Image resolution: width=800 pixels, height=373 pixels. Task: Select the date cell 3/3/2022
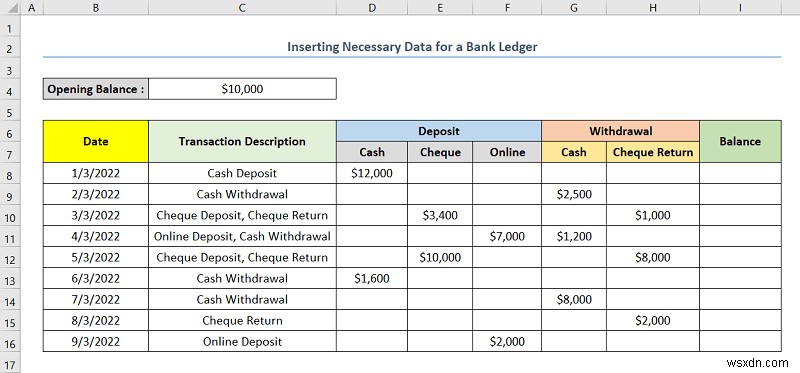coord(96,215)
